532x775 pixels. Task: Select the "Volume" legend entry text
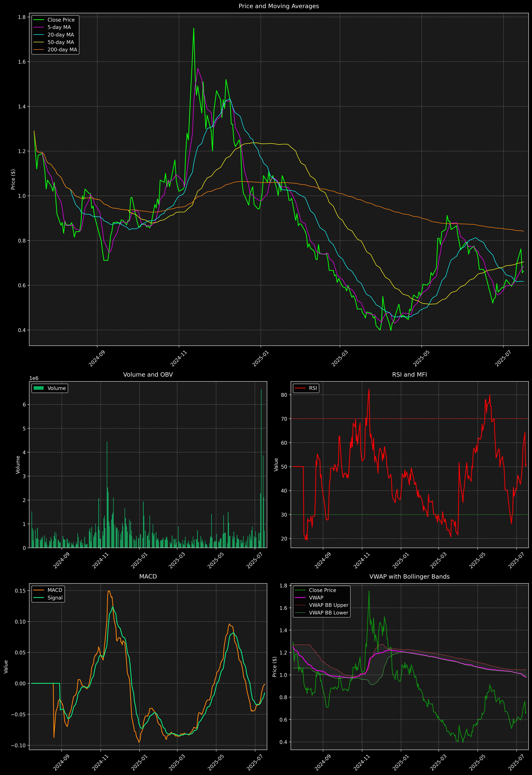(57, 388)
